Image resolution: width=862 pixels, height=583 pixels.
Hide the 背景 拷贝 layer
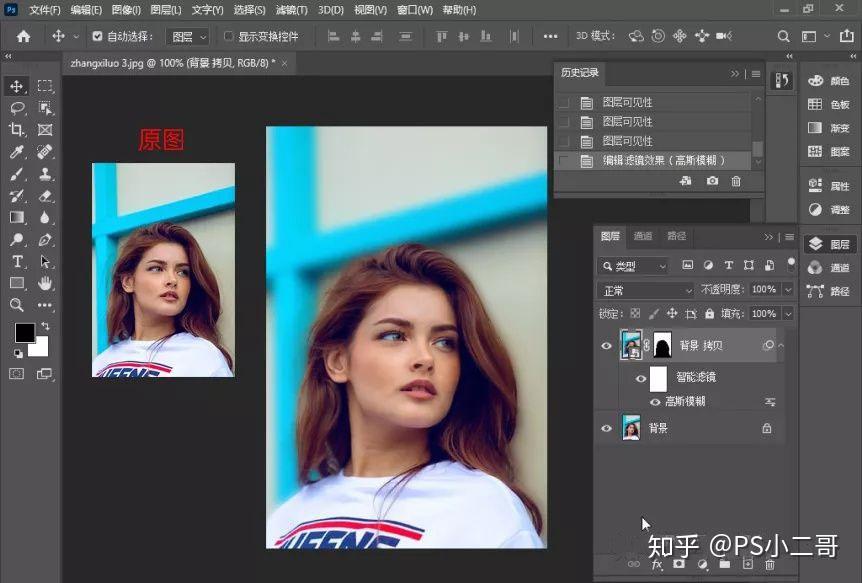click(x=606, y=346)
